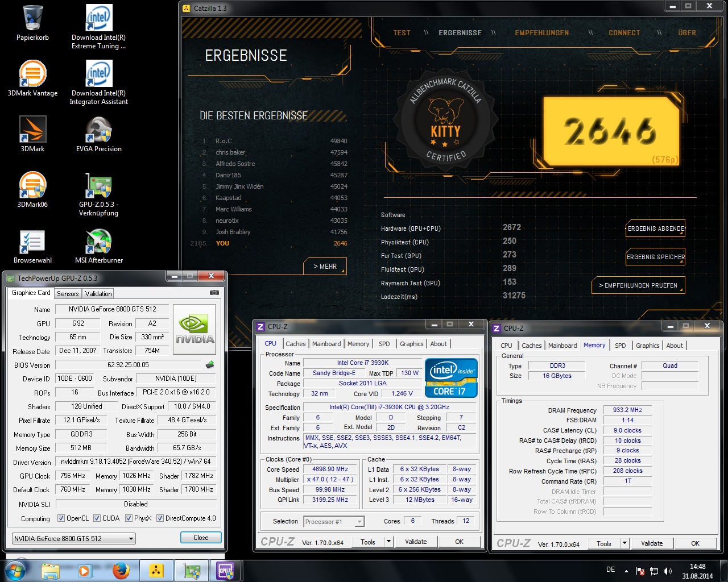728x582 pixels.
Task: Show hidden tray icons arrow
Action: 626,571
